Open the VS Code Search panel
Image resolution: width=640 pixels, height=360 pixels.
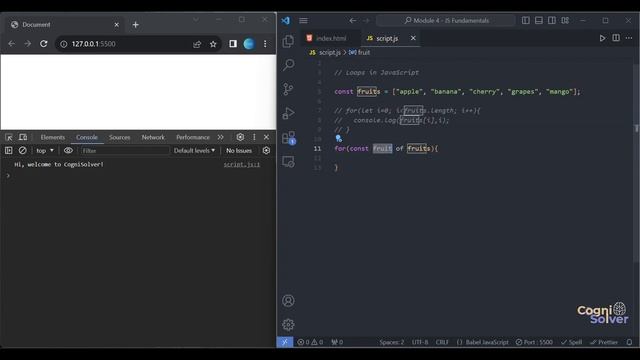pyautogui.click(x=288, y=64)
